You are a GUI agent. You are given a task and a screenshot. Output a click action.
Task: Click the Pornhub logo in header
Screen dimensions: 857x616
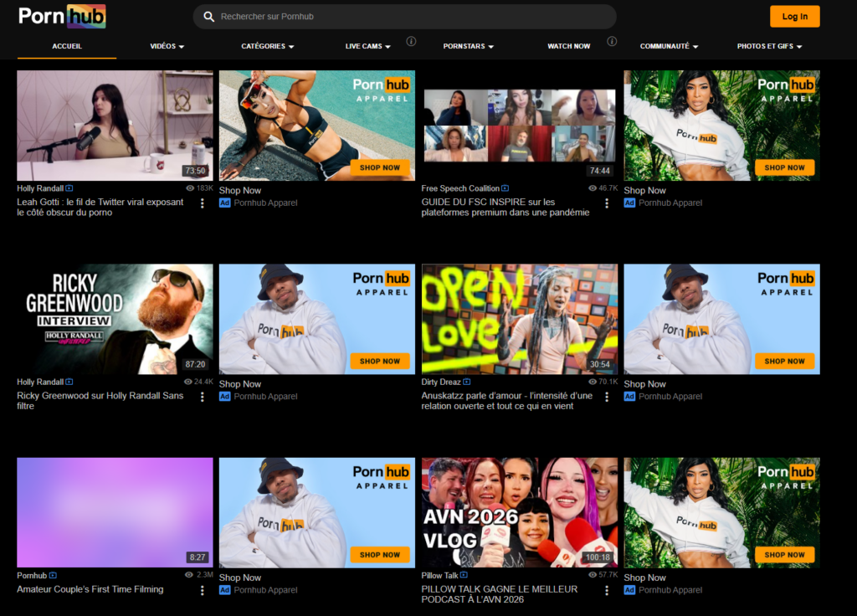pyautogui.click(x=62, y=17)
